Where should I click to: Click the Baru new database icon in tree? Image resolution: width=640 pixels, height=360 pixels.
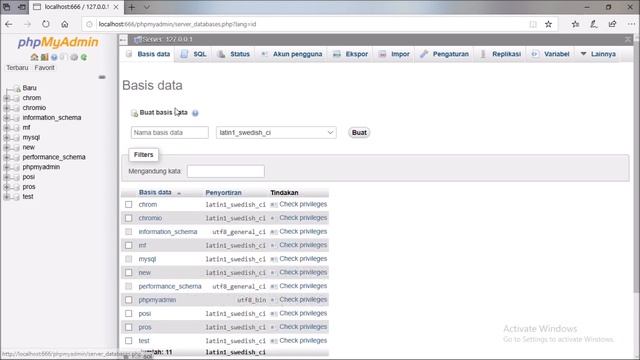17,88
